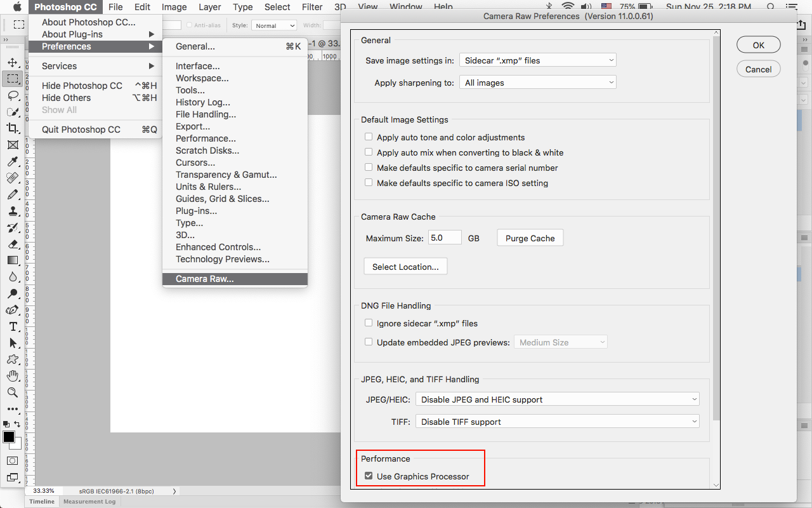
Task: Open Apply sharpening to dropdown
Action: tap(538, 83)
